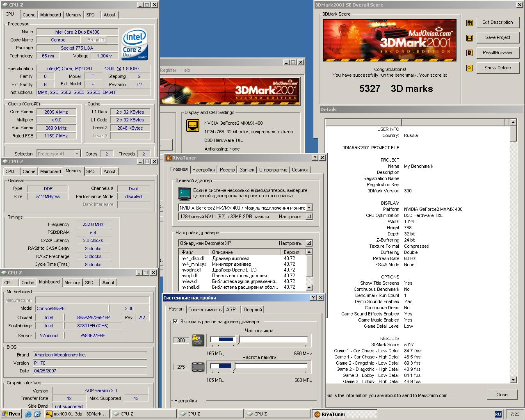Image resolution: width=525 pixels, height=420 pixels.
Task: Click the Edit Description button
Action: pyautogui.click(x=498, y=23)
